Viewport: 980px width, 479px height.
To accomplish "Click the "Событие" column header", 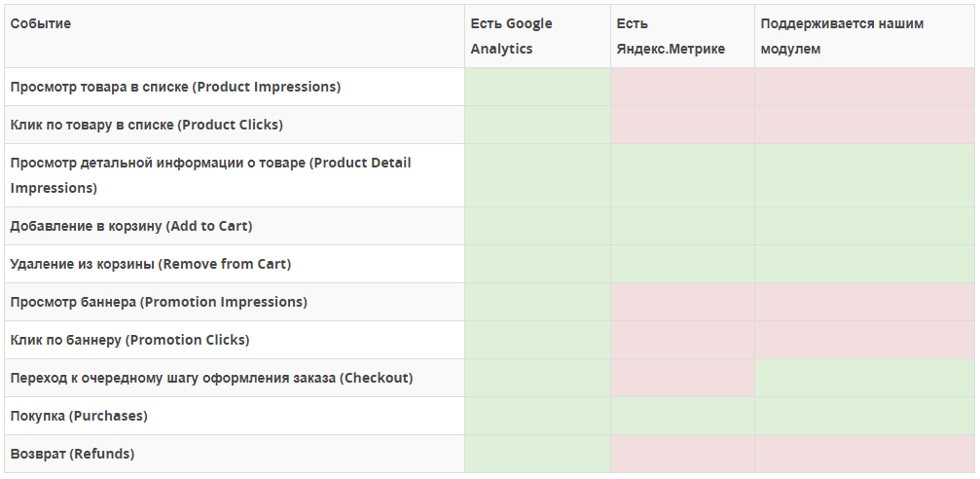I will tap(41, 23).
